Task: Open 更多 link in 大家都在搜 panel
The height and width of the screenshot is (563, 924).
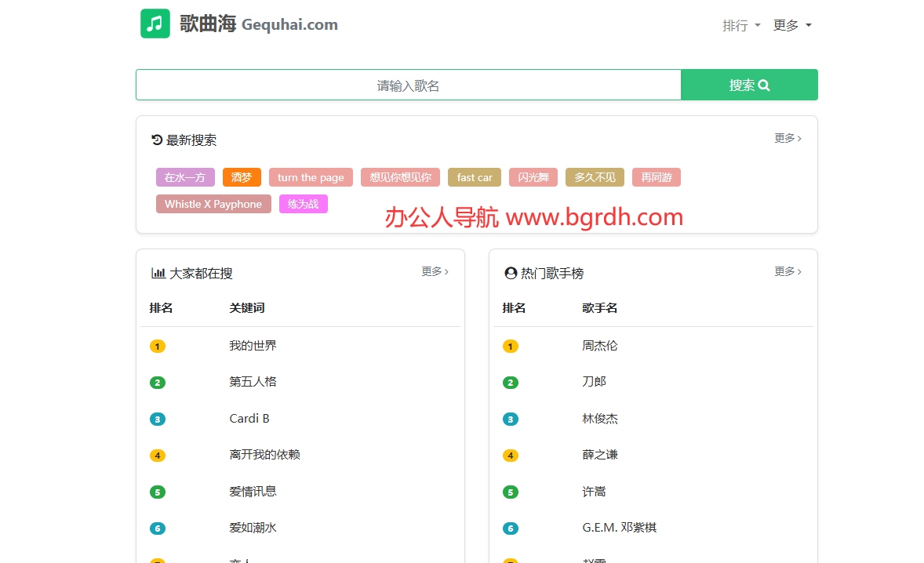Action: click(x=435, y=271)
